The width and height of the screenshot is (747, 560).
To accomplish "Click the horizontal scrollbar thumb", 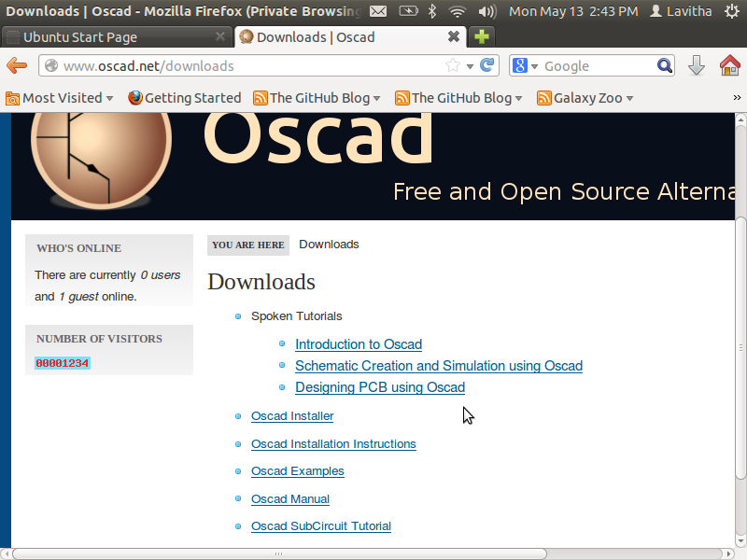I will pyautogui.click(x=279, y=553).
